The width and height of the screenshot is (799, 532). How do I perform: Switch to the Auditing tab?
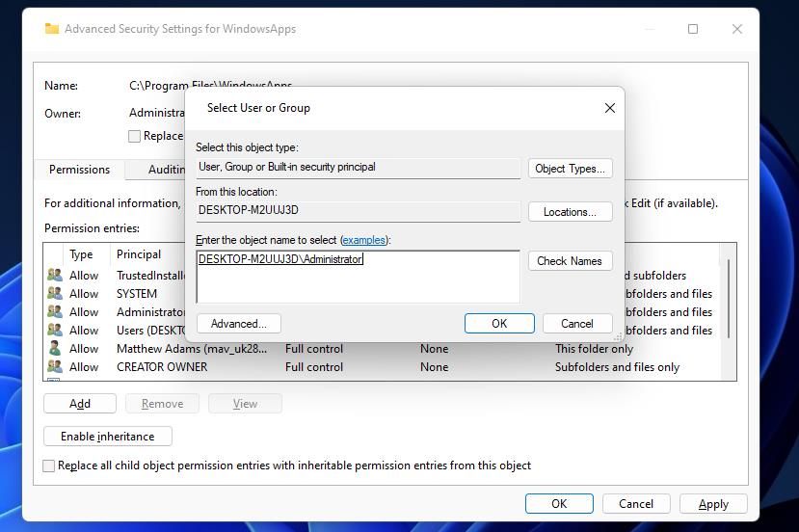point(167,170)
